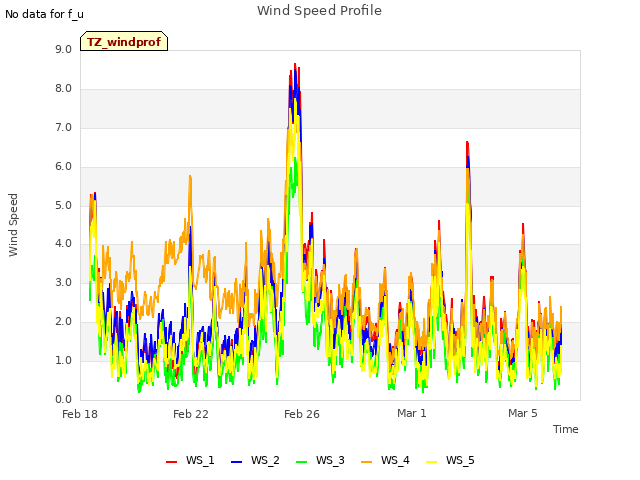640x480 pixels.
Task: Click the red WS_1 legend swatch
Action: click(171, 462)
